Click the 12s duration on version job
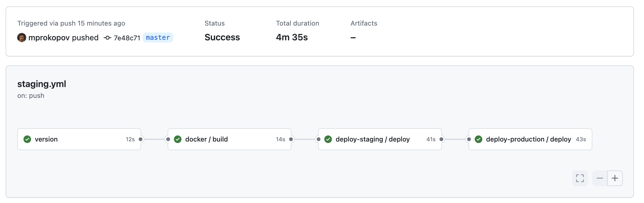The image size is (644, 203). click(x=130, y=139)
